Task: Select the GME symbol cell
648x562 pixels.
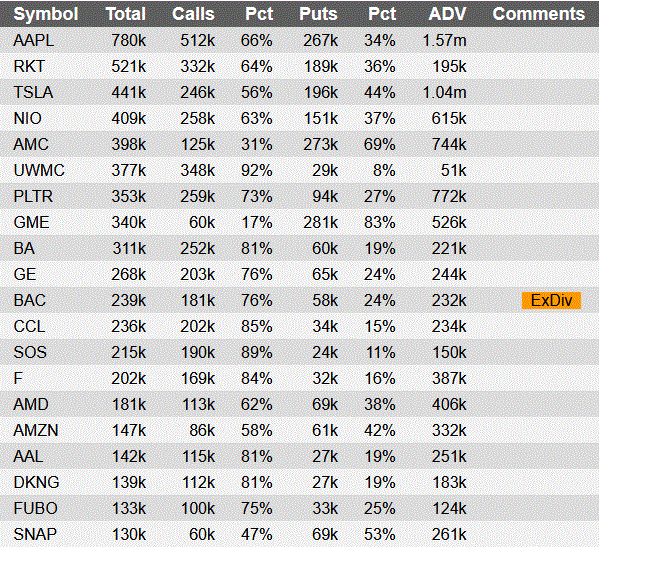Action: click(32, 222)
